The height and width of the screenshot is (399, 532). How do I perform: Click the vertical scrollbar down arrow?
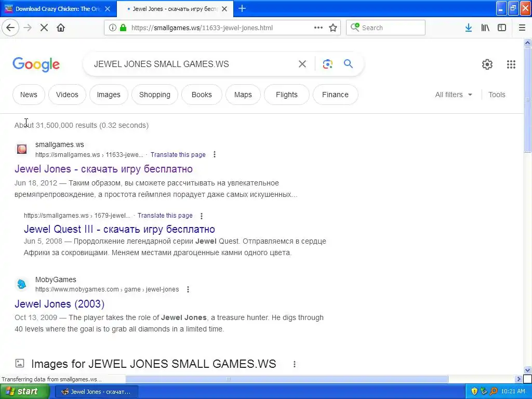(528, 370)
